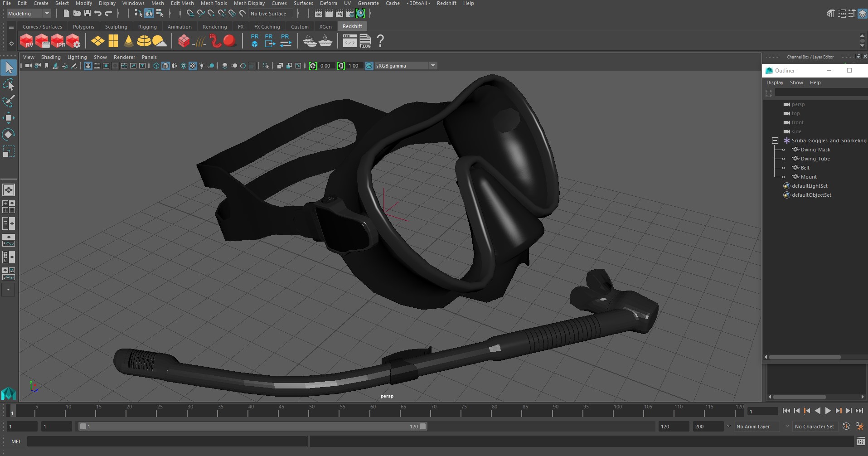Viewport: 868px width, 456px height.
Task: Create a new scene with the page icon
Action: coord(67,14)
